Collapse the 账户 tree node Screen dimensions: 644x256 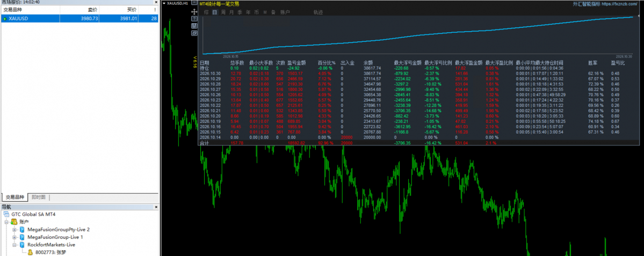(x=6, y=222)
